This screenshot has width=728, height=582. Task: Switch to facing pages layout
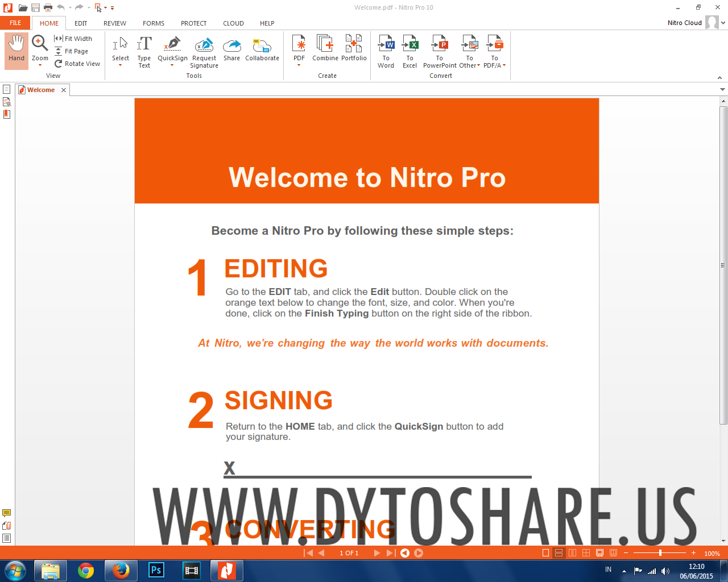click(x=572, y=553)
